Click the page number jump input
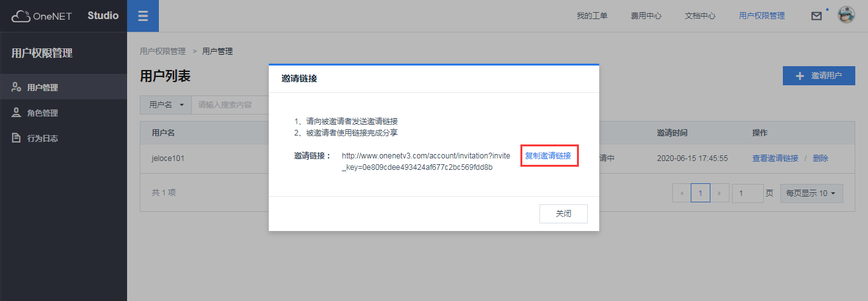The image size is (868, 301). pyautogui.click(x=747, y=193)
